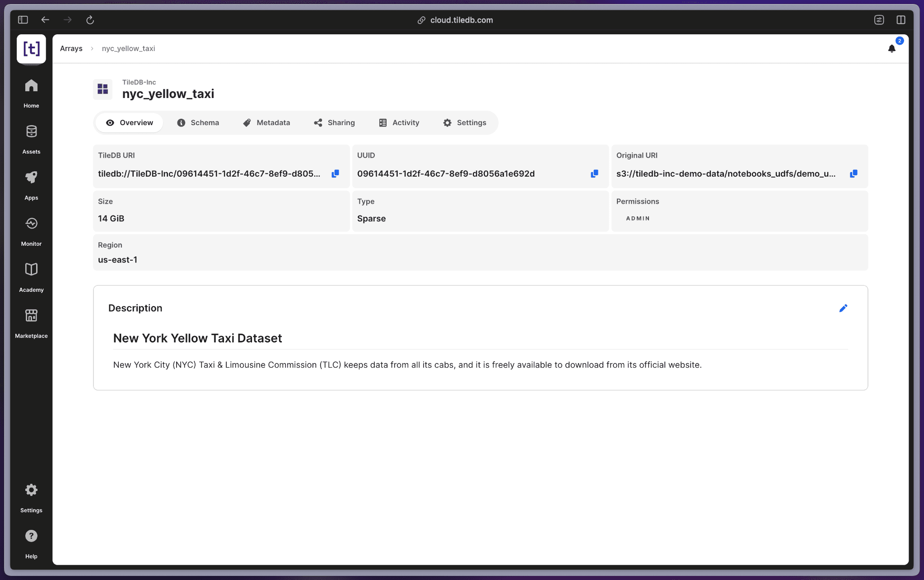Open the Sharing tab
924x580 pixels.
[334, 123]
